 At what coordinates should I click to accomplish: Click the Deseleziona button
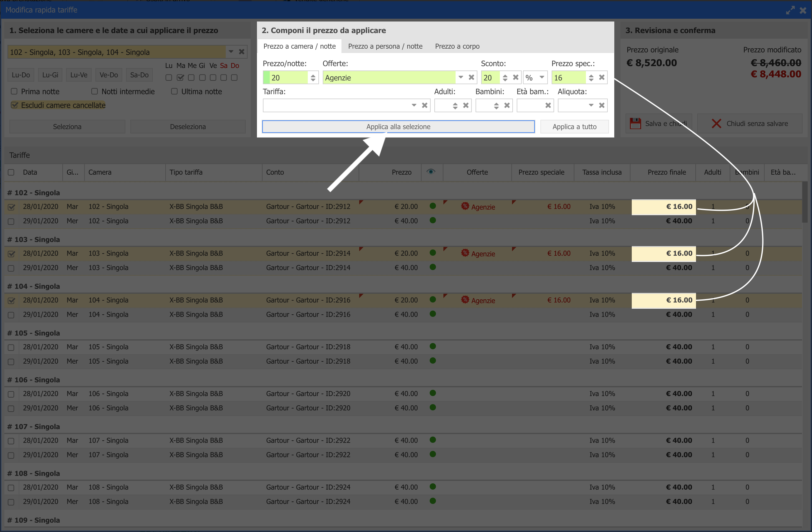point(188,127)
